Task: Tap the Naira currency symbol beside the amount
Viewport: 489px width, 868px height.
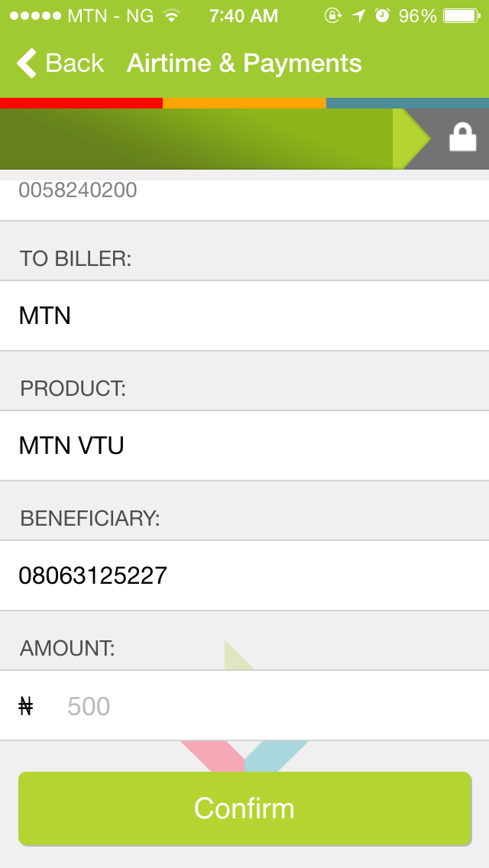Action: click(25, 706)
